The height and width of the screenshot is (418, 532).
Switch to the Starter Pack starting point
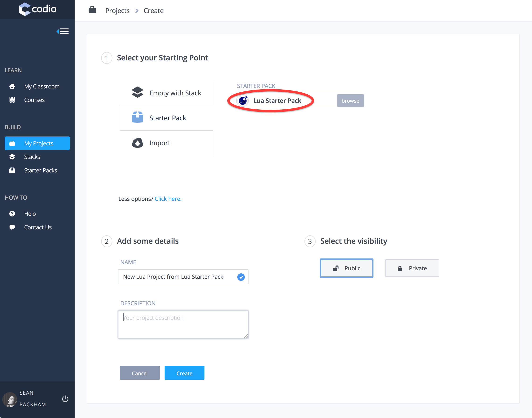click(166, 118)
